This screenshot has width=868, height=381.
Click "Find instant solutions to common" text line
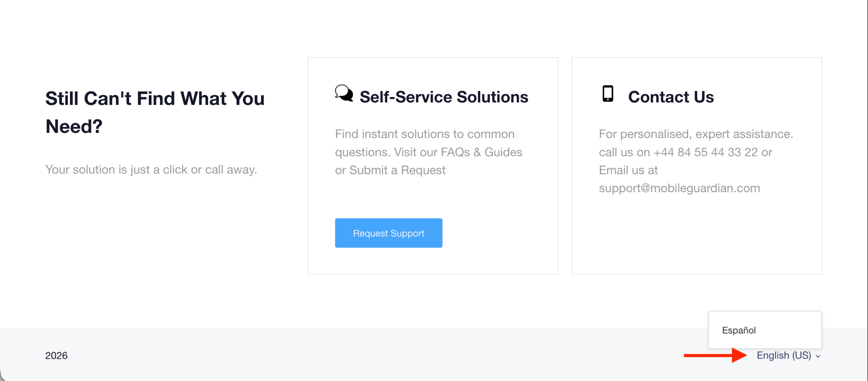pyautogui.click(x=425, y=134)
